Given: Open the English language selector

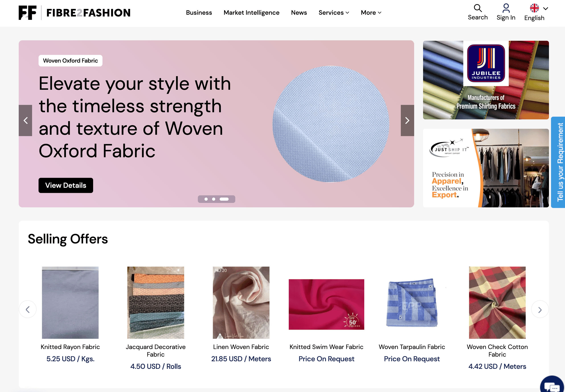Looking at the screenshot, I should 536,12.
